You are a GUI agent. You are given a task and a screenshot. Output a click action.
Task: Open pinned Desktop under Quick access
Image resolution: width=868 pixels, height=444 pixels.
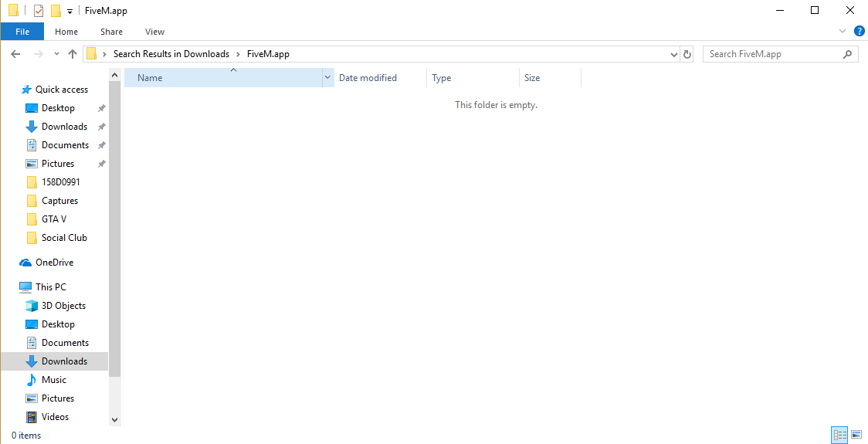tap(58, 108)
